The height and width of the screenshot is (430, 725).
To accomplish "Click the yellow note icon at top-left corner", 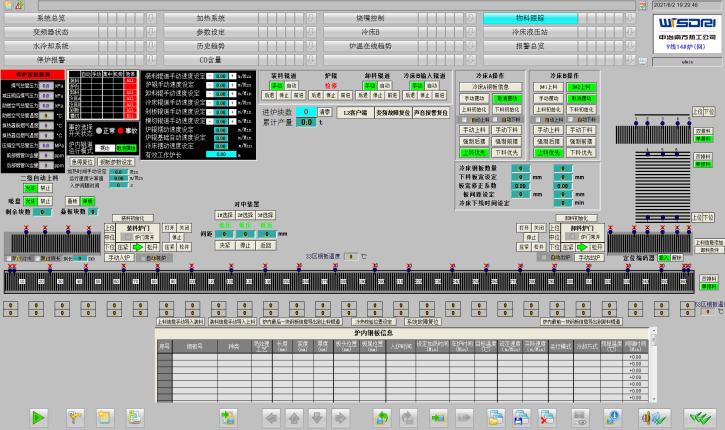I will point(8,5).
